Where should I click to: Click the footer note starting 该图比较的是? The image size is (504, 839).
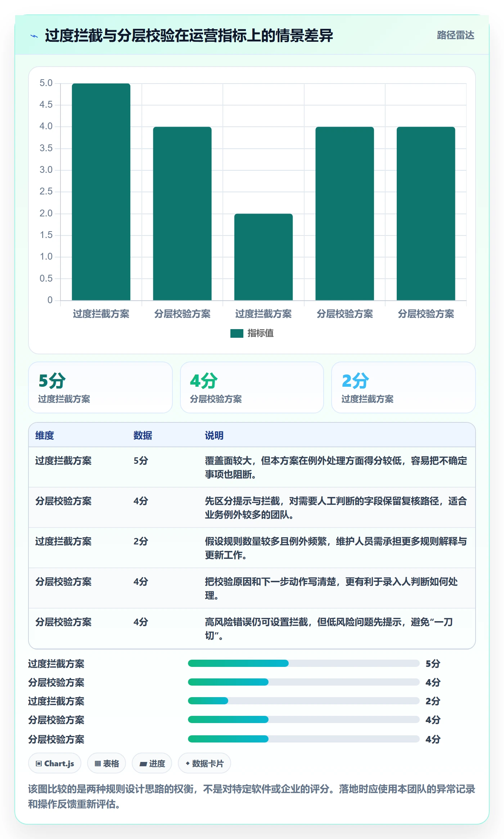click(x=252, y=796)
